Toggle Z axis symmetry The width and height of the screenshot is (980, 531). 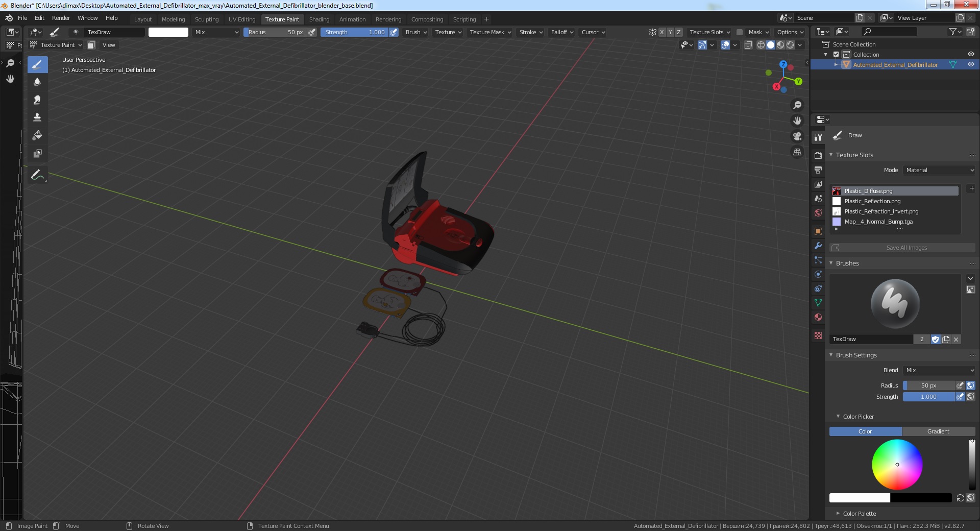678,32
